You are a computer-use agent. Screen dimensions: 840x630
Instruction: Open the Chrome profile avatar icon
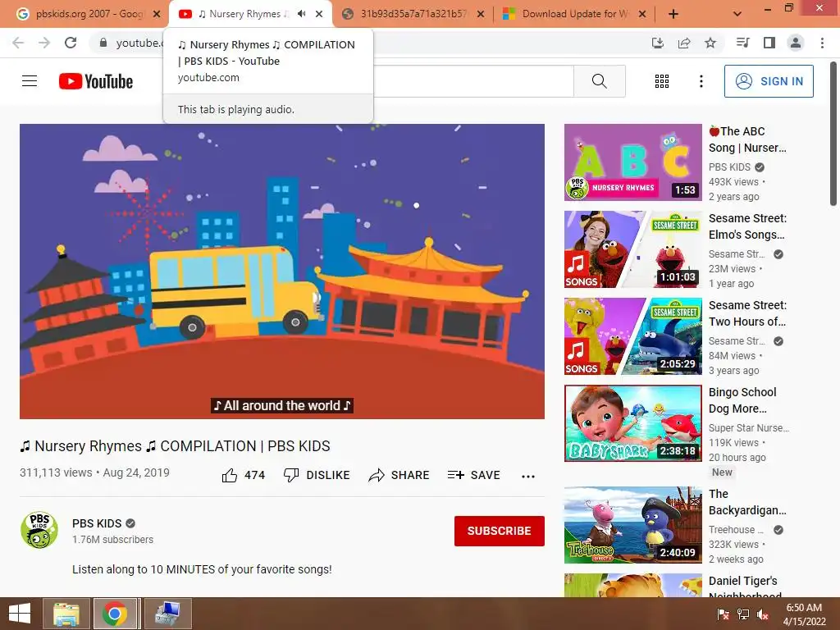pos(796,43)
